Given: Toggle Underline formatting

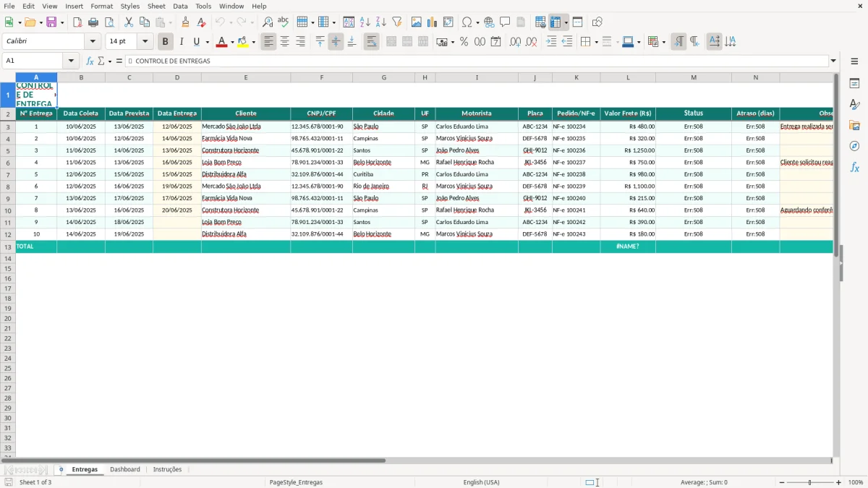Looking at the screenshot, I should click(x=196, y=42).
